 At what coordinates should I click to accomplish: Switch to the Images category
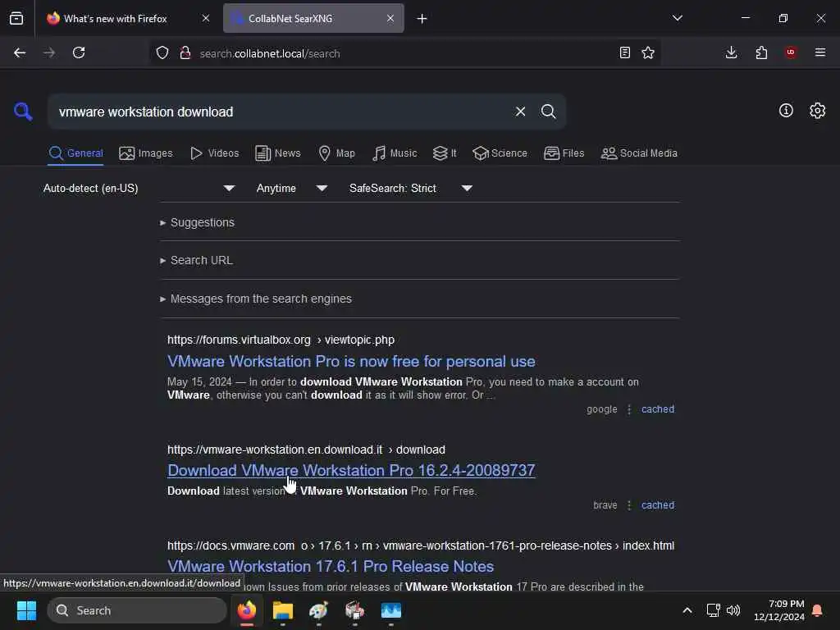coord(146,153)
